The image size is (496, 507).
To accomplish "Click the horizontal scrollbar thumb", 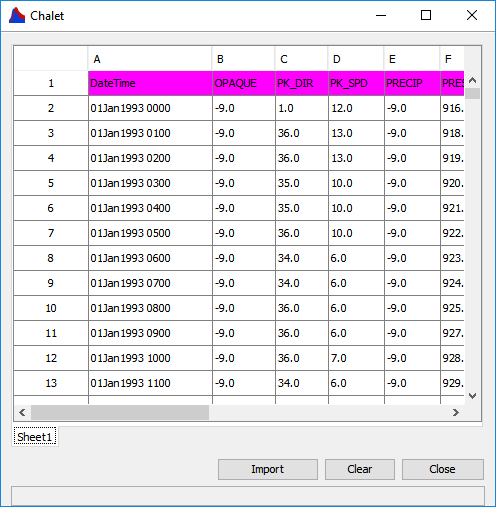I will pos(120,413).
